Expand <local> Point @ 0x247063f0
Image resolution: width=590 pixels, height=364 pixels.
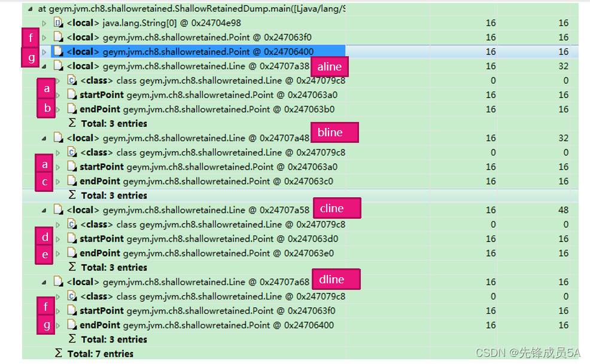point(44,38)
